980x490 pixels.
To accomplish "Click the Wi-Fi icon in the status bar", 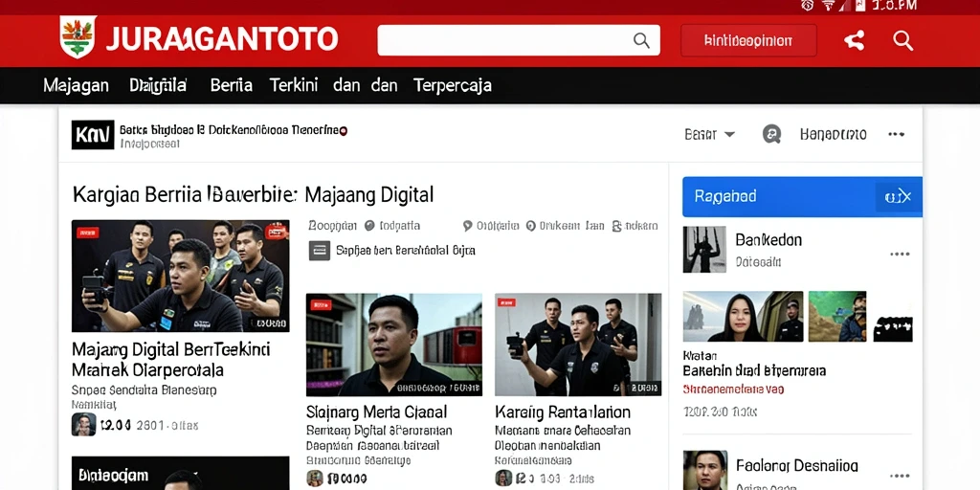I will point(829,6).
